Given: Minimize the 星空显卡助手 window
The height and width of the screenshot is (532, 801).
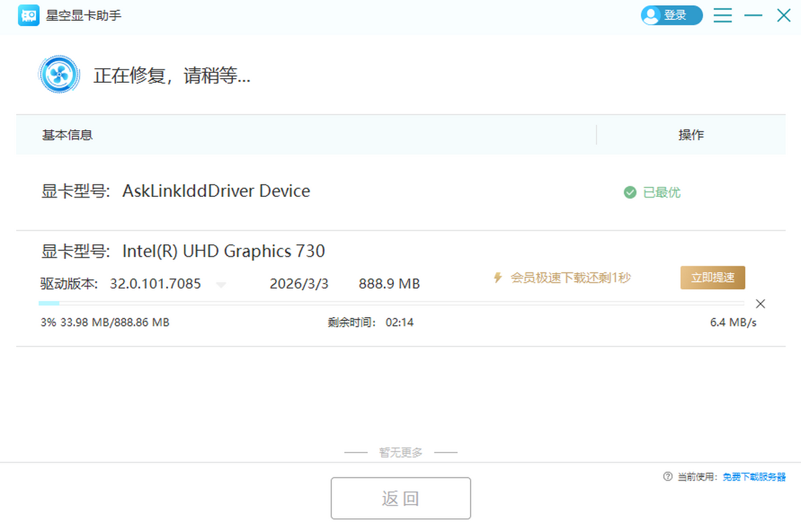Looking at the screenshot, I should coord(754,15).
